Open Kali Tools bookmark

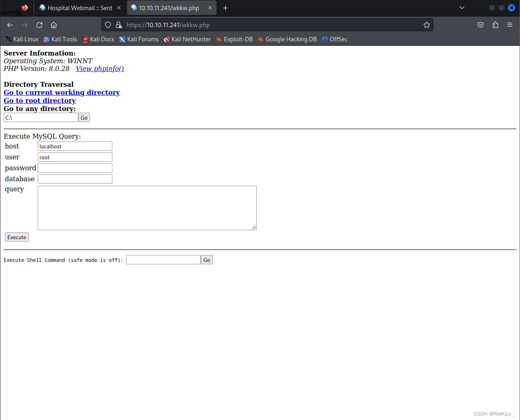point(60,39)
